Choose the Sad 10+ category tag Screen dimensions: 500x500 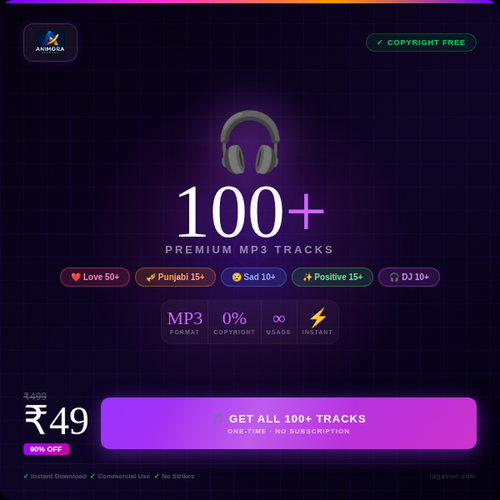254,277
